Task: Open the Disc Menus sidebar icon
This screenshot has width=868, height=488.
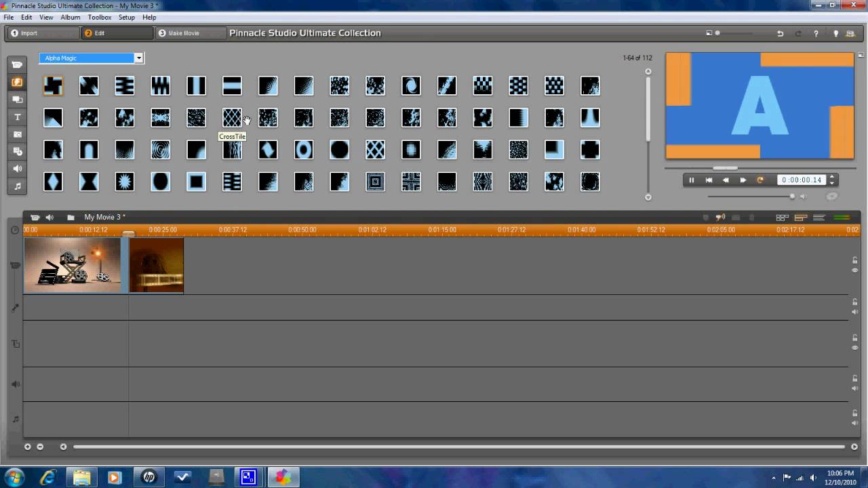Action: click(x=17, y=152)
